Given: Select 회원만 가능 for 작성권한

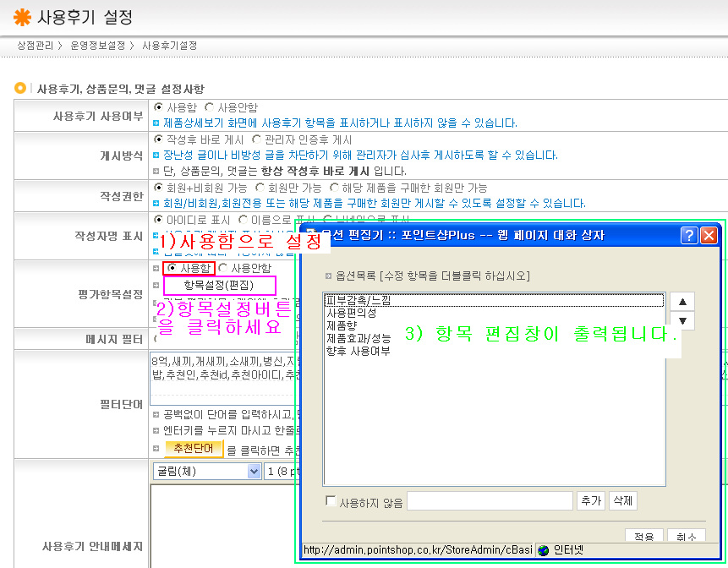Looking at the screenshot, I should click(260, 188).
